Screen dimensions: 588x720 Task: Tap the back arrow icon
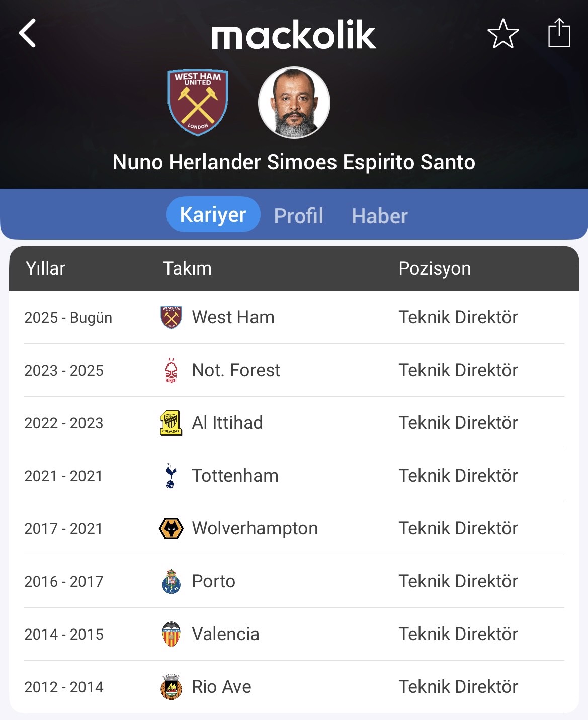(x=28, y=33)
